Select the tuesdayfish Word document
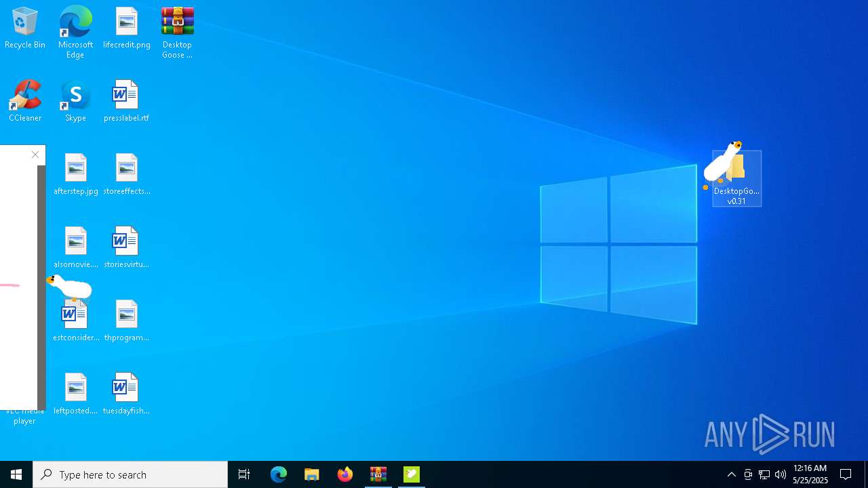 pyautogui.click(x=127, y=394)
